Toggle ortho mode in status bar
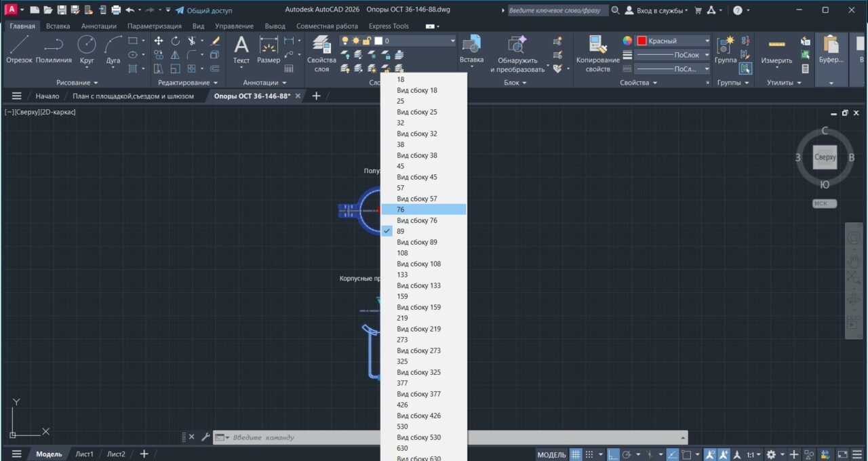Screen dimensions: 868x461 (612, 454)
